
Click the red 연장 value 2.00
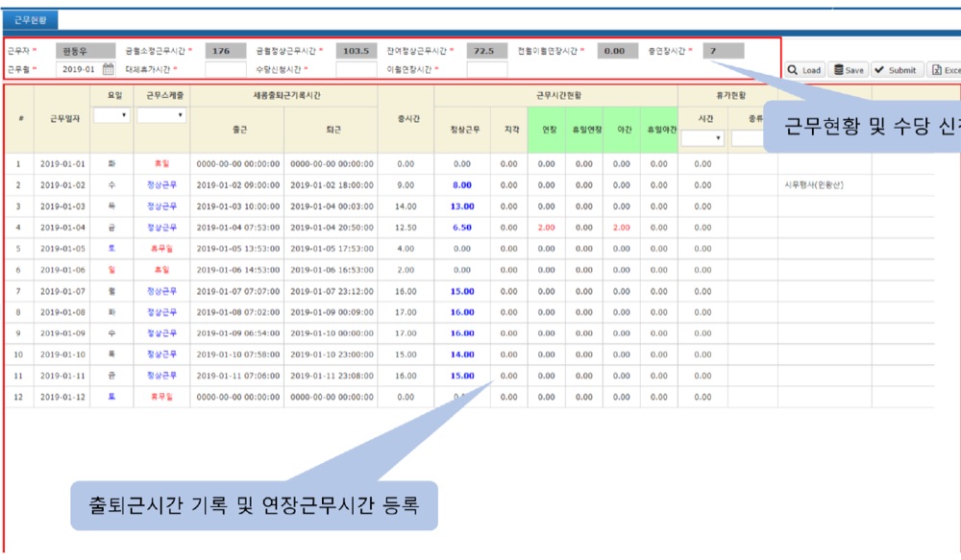(546, 228)
